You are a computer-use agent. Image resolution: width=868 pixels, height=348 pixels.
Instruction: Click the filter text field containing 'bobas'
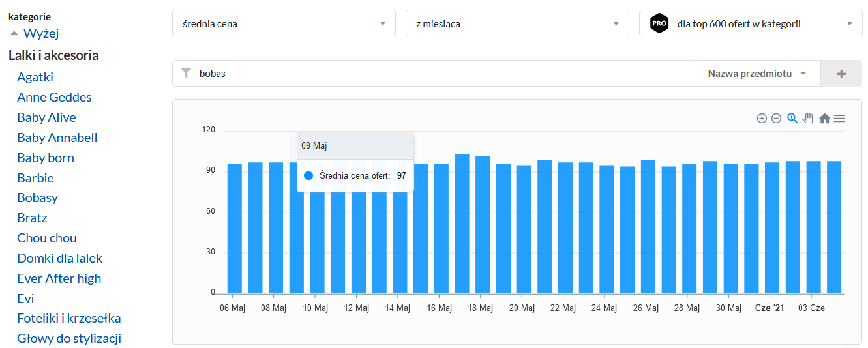(x=443, y=74)
